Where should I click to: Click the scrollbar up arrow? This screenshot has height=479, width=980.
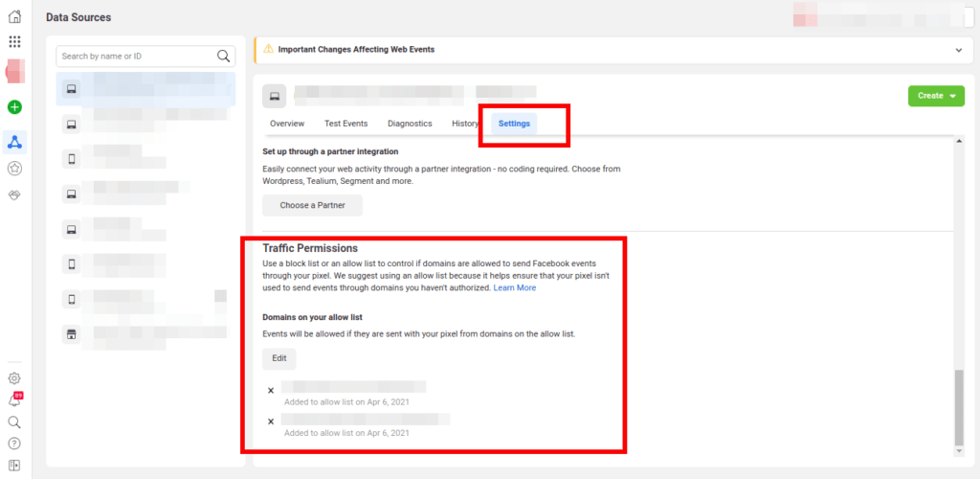tap(959, 141)
